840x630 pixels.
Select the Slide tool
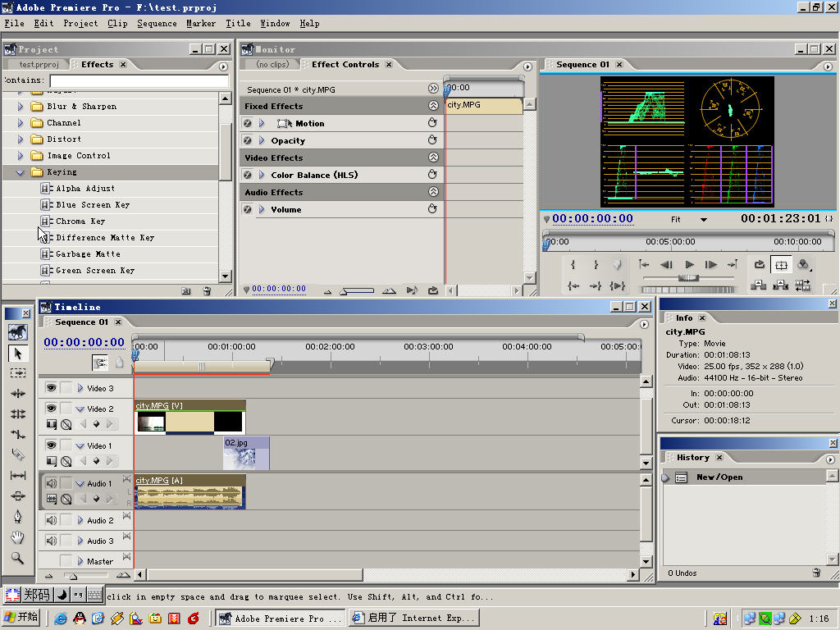[18, 495]
